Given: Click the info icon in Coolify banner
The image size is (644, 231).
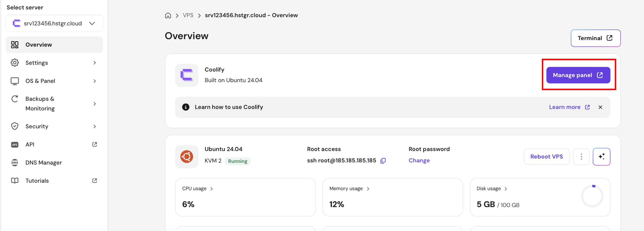Looking at the screenshot, I should click(186, 107).
